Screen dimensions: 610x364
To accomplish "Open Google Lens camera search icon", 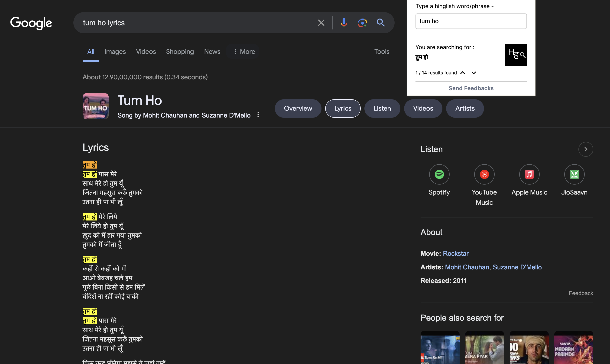I will tap(362, 23).
